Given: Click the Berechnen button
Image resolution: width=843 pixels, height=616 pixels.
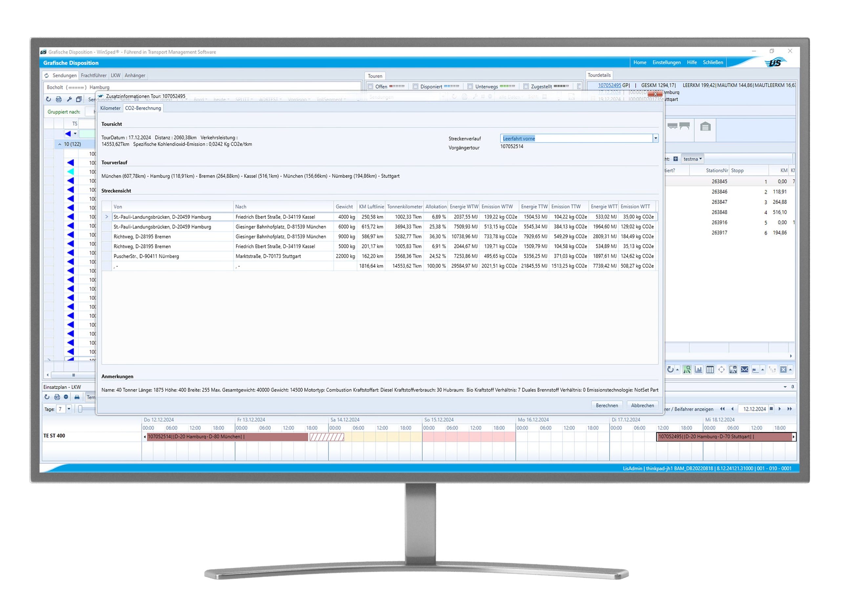Looking at the screenshot, I should tap(607, 406).
